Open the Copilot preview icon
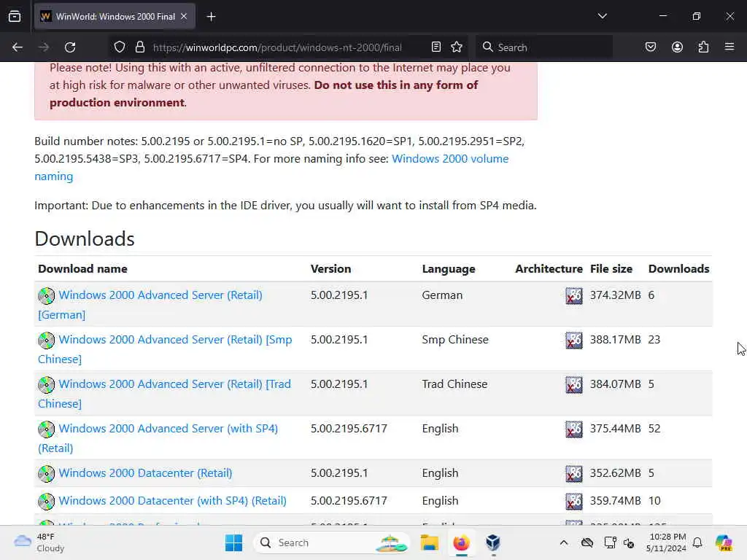This screenshot has width=747, height=560. [724, 542]
